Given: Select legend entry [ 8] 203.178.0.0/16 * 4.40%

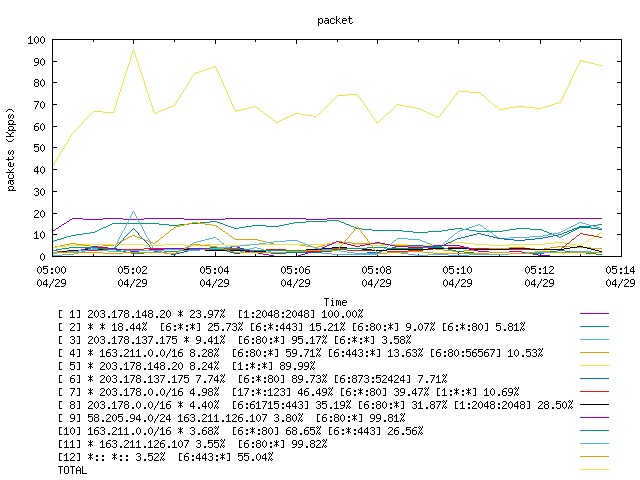Looking at the screenshot, I should pyautogui.click(x=316, y=405).
